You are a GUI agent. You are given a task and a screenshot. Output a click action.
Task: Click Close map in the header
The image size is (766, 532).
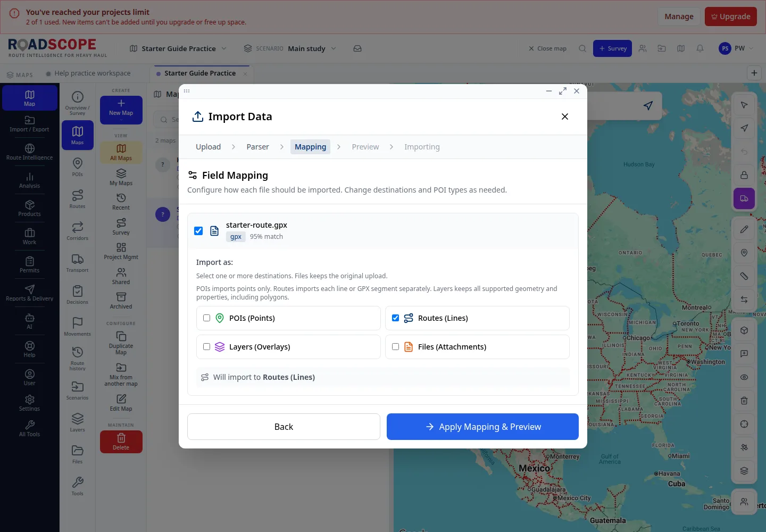[x=547, y=48]
